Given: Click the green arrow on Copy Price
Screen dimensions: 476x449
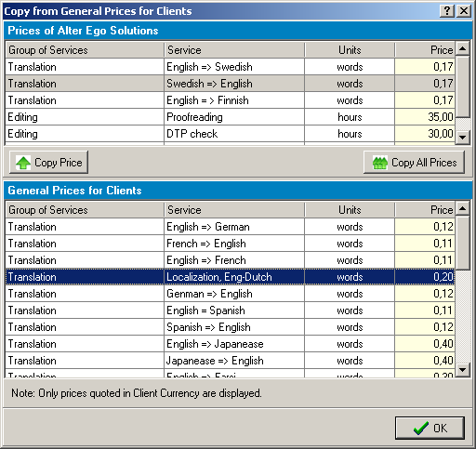Looking at the screenshot, I should [23, 163].
